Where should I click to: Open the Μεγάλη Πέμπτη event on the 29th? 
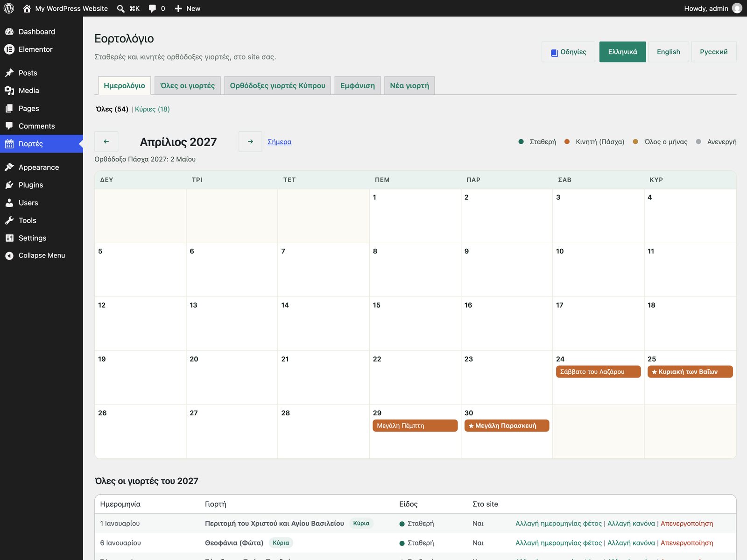(415, 426)
